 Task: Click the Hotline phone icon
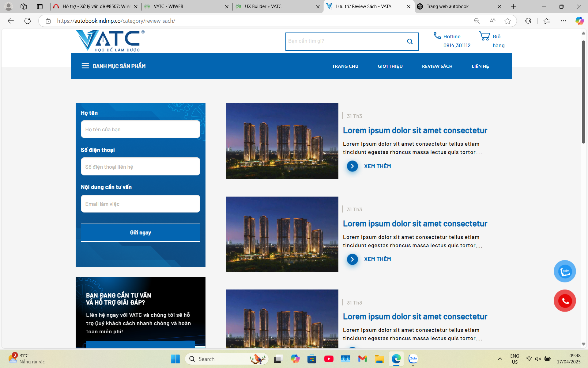437,36
